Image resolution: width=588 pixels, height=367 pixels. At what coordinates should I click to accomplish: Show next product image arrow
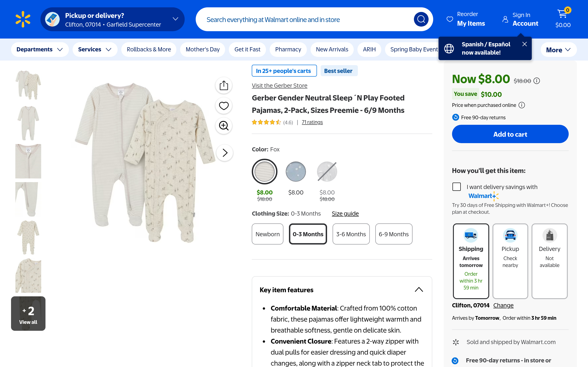pyautogui.click(x=225, y=153)
